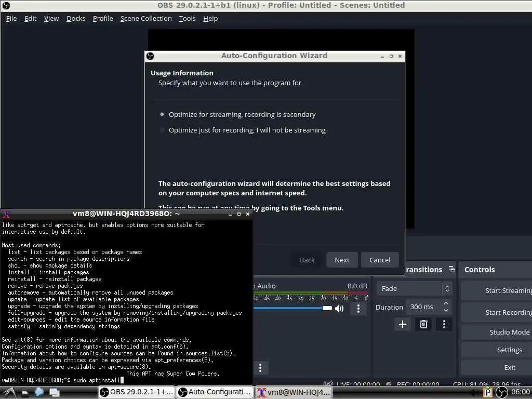Open the taskbar start menu icon
Screen dimensions: 532x399
coord(9,393)
